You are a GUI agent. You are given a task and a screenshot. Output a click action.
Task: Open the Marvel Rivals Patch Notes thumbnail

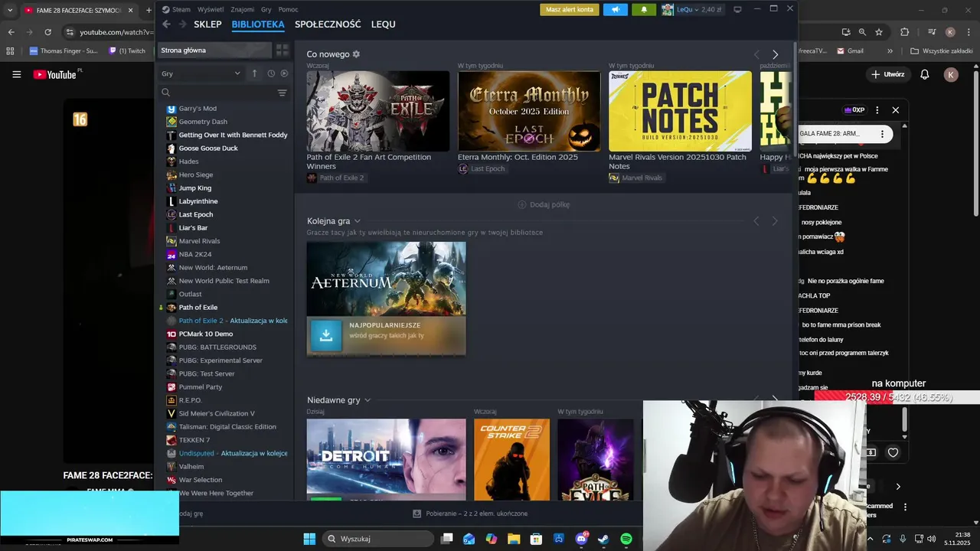coord(680,111)
